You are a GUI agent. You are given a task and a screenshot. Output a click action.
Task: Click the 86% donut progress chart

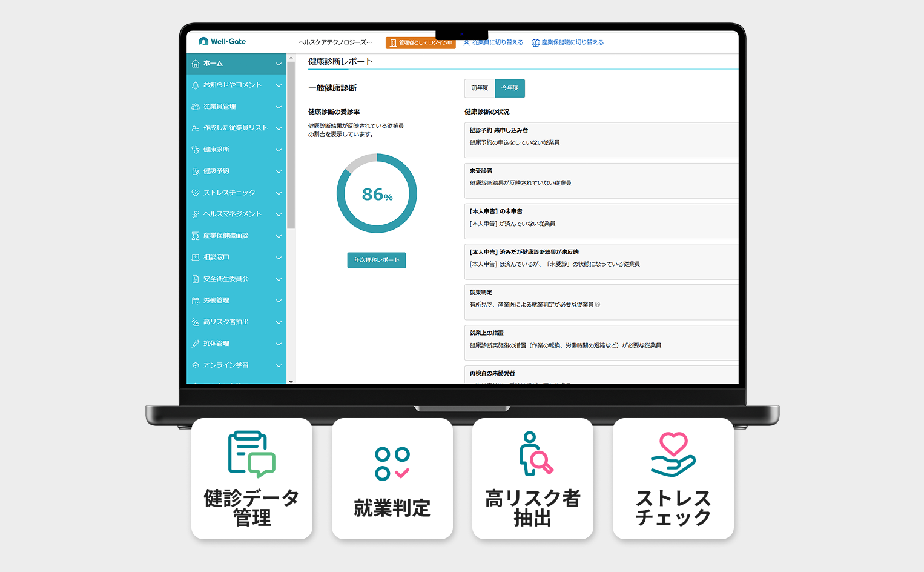point(377,193)
